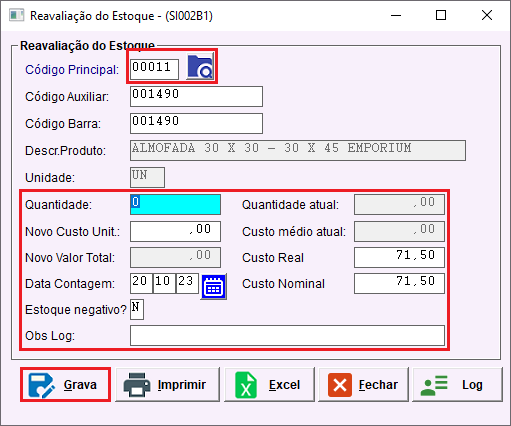Image resolution: width=511 pixels, height=426 pixels.
Task: Focus the Código Principal field
Action: 154,69
